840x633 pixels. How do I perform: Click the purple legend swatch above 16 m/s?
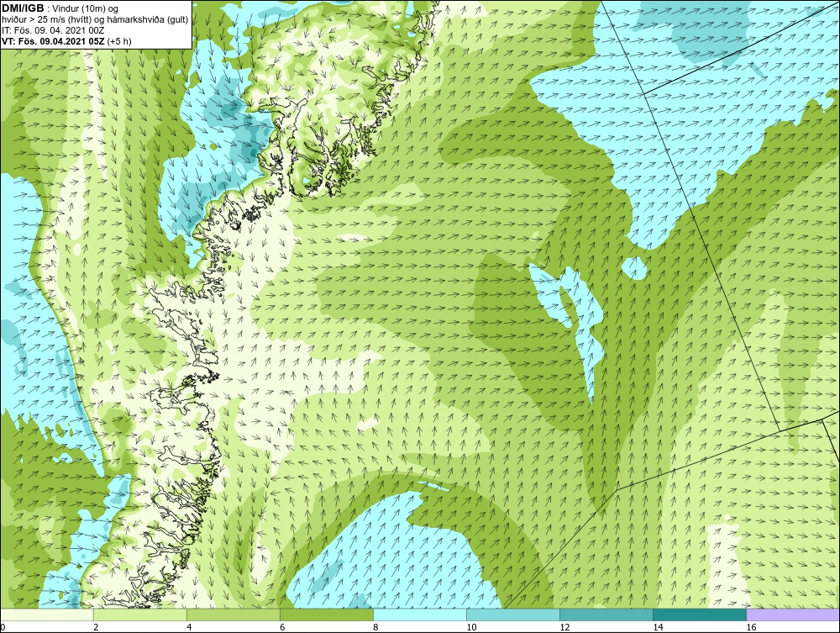click(793, 615)
